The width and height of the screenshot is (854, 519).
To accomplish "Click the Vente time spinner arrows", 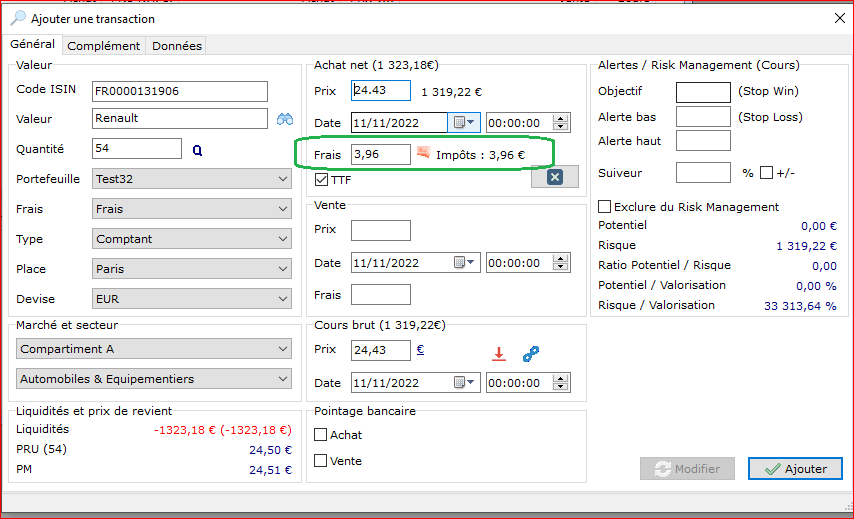I will point(560,262).
